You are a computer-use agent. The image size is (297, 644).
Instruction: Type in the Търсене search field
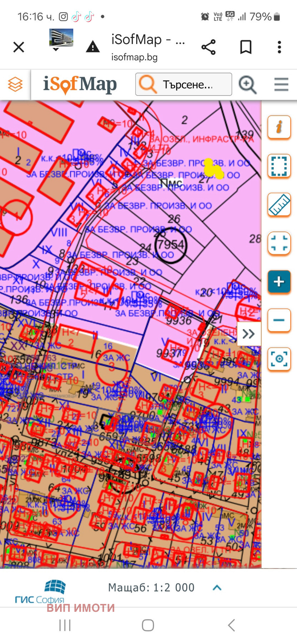[188, 85]
